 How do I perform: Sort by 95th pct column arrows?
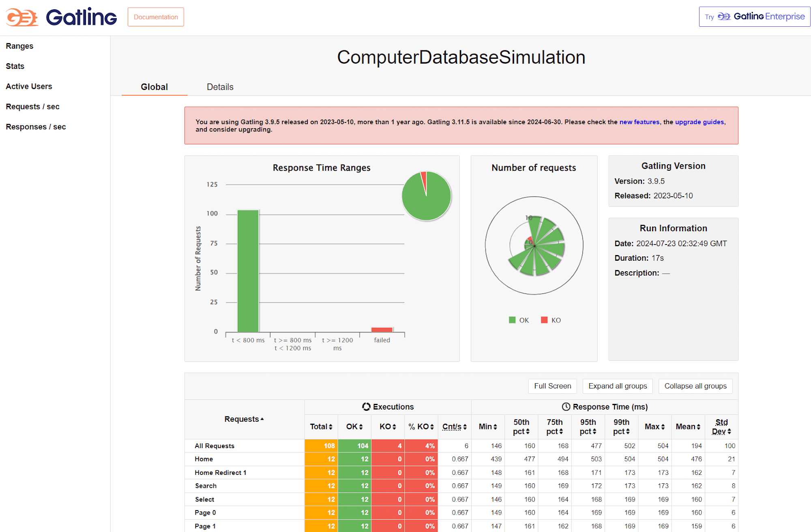click(x=594, y=432)
